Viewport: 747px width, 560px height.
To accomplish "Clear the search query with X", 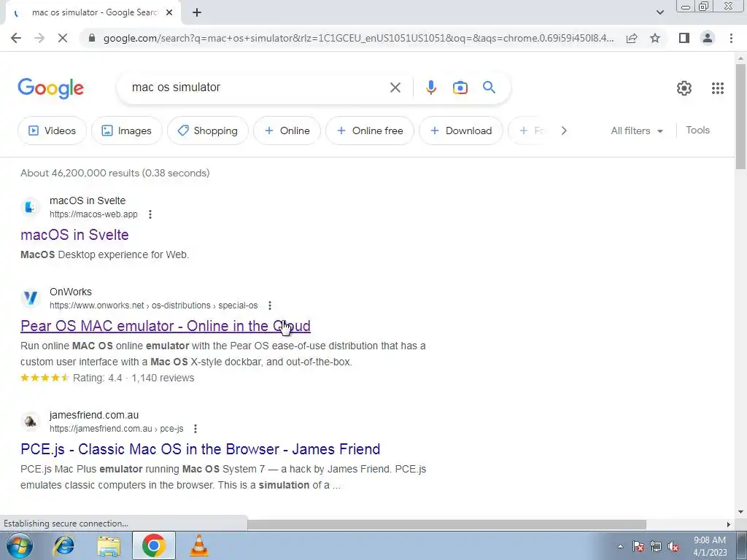I will (x=395, y=87).
